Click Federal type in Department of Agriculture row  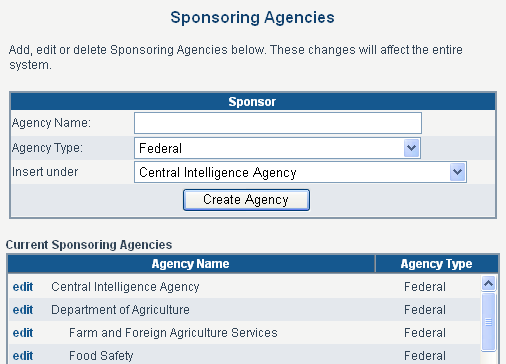point(425,310)
